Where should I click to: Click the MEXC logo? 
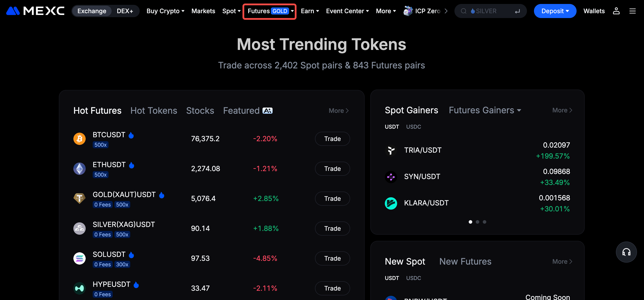click(x=35, y=11)
